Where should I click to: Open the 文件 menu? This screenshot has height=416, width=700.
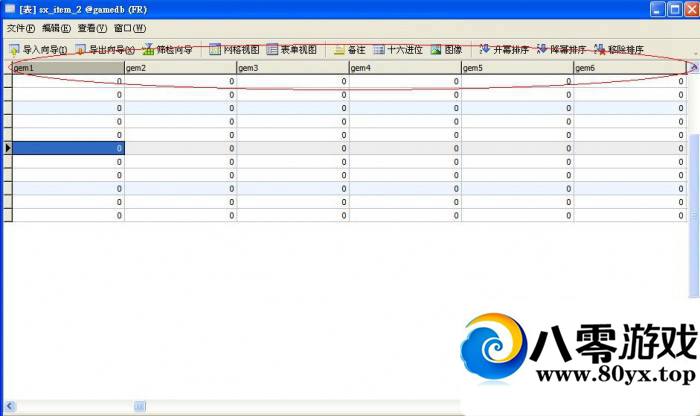pos(21,28)
